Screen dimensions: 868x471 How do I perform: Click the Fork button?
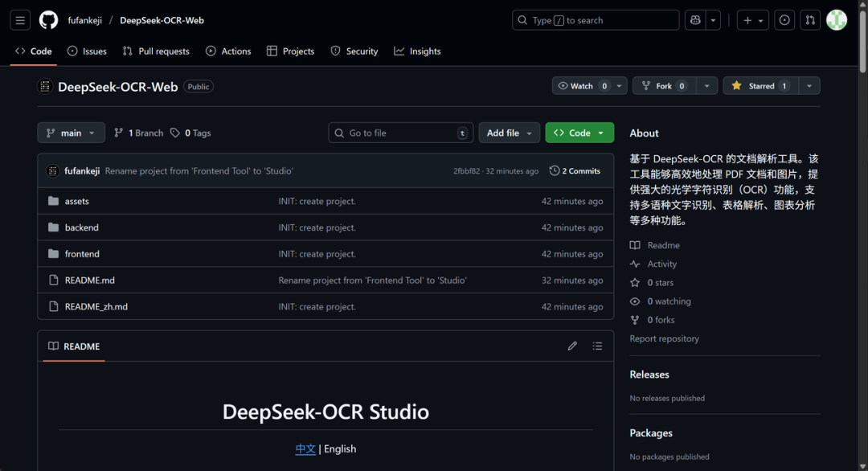pyautogui.click(x=665, y=86)
